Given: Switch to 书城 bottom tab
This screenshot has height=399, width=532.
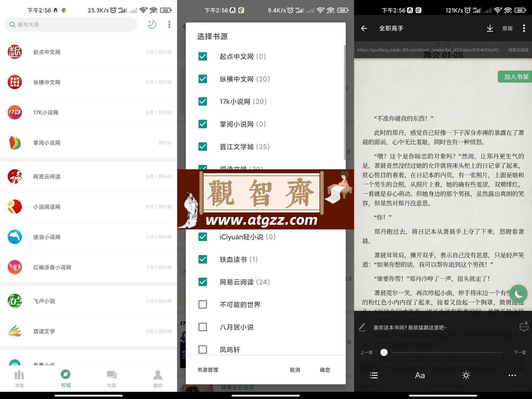Looking at the screenshot, I should coord(66,379).
